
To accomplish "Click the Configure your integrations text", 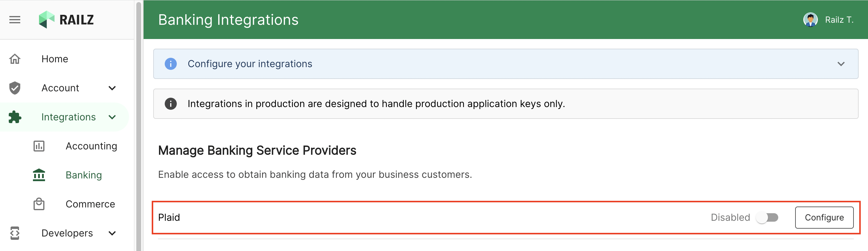I will (250, 64).
